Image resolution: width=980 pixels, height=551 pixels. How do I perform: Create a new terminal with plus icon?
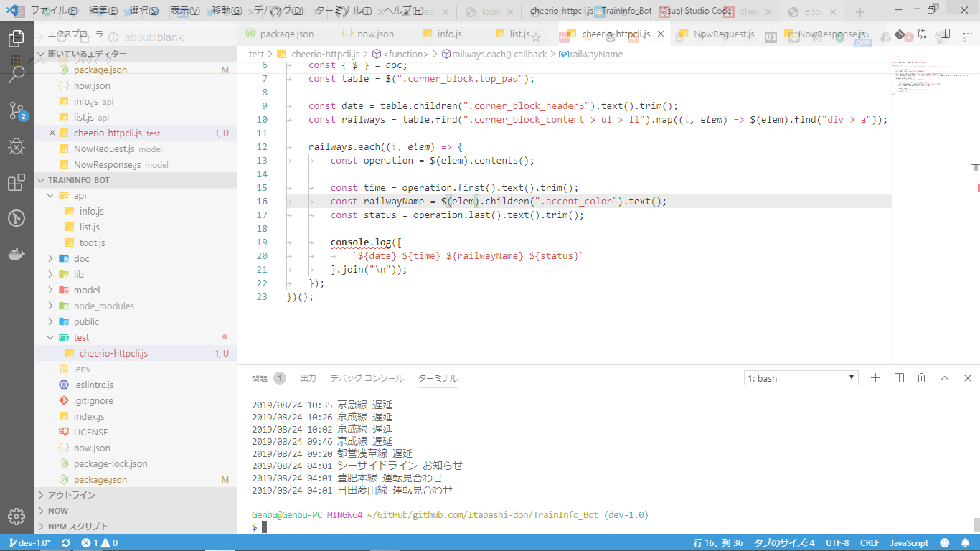pos(875,378)
